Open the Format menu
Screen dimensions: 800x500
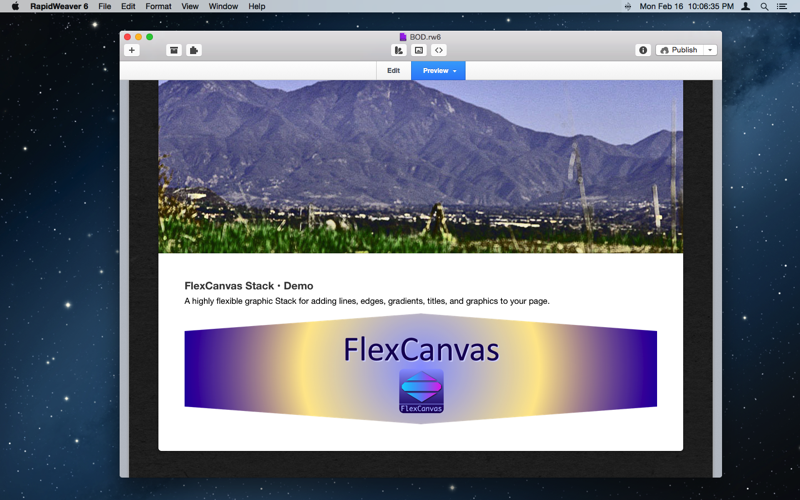(158, 6)
